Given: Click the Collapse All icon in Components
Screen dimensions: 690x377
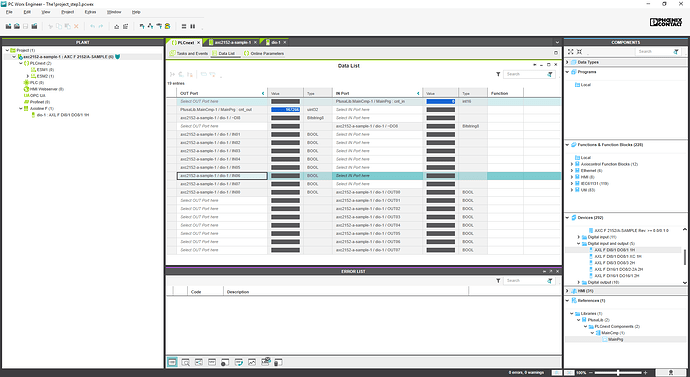Looking at the screenshot, I should 580,51.
